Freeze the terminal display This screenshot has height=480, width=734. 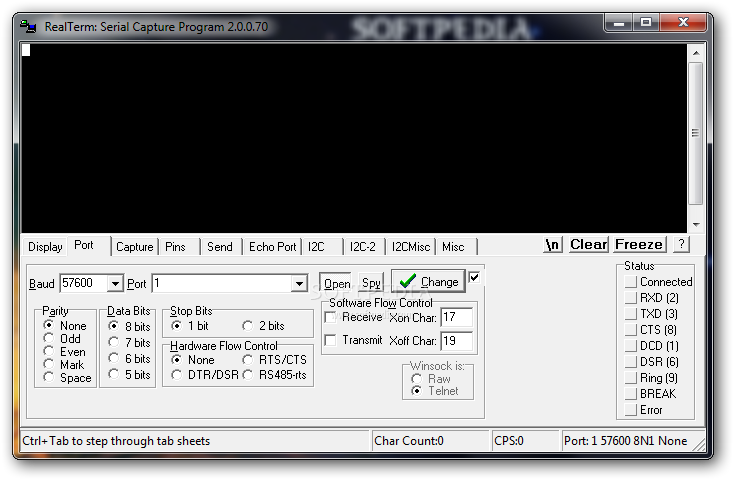click(639, 244)
